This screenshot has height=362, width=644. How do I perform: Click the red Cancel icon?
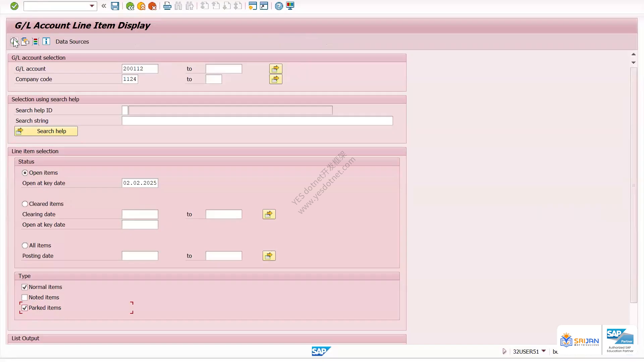coord(152,6)
